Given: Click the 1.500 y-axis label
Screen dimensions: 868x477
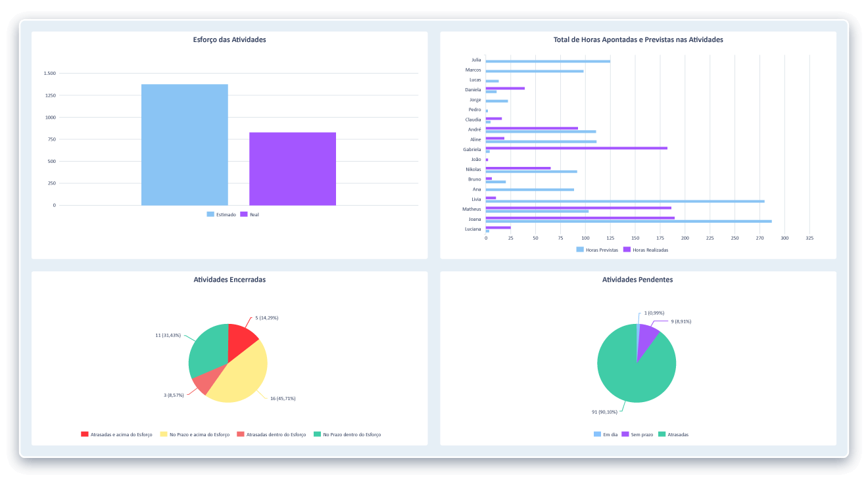Looking at the screenshot, I should pos(50,74).
